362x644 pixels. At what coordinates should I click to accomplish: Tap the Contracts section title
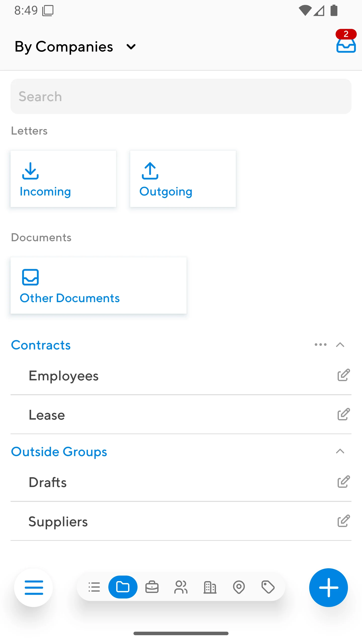coord(41,345)
